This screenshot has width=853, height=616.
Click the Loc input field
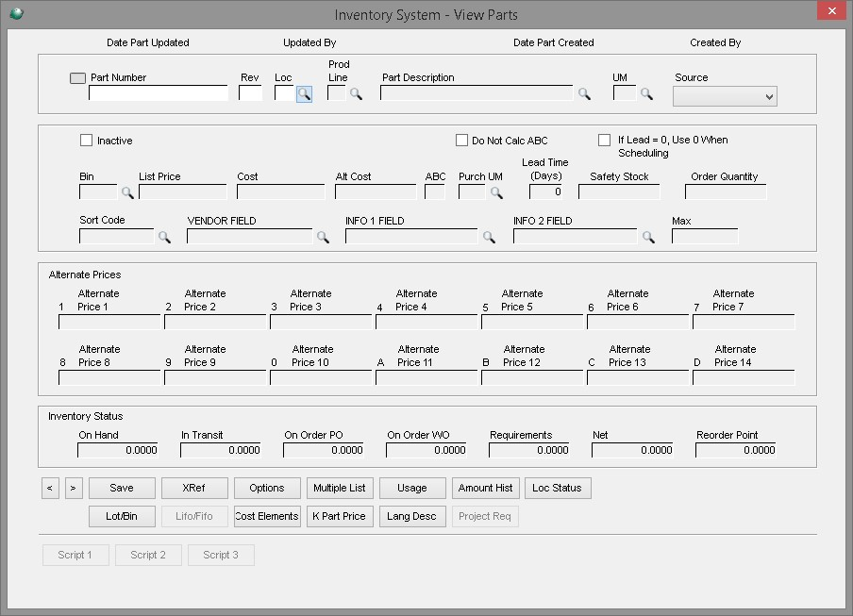(x=284, y=93)
